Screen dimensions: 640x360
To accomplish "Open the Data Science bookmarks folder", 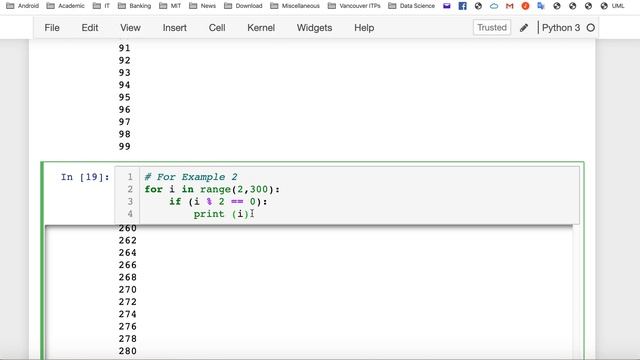I will tap(411, 6).
